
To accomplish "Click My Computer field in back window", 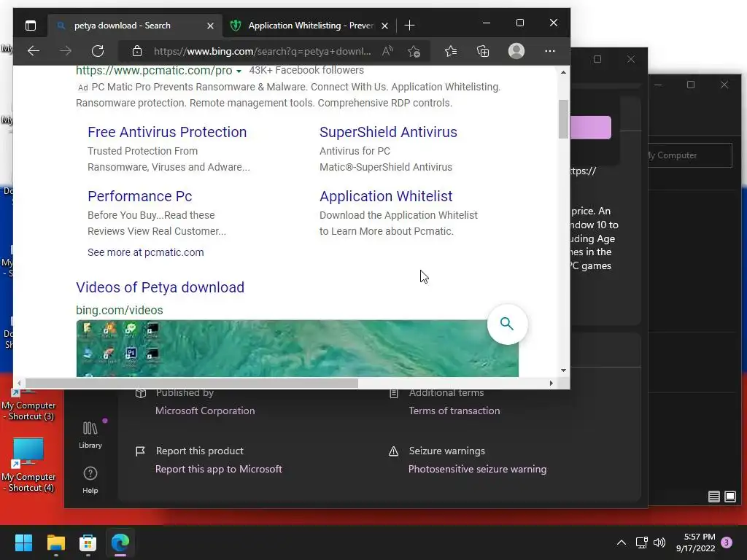I will [x=689, y=155].
